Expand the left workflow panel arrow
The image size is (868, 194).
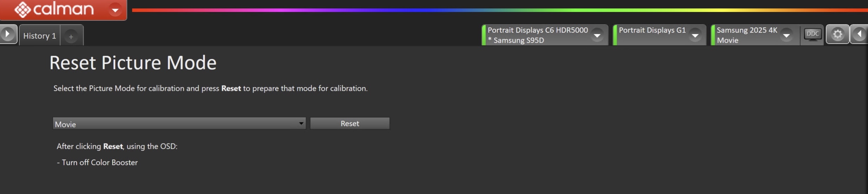point(8,34)
